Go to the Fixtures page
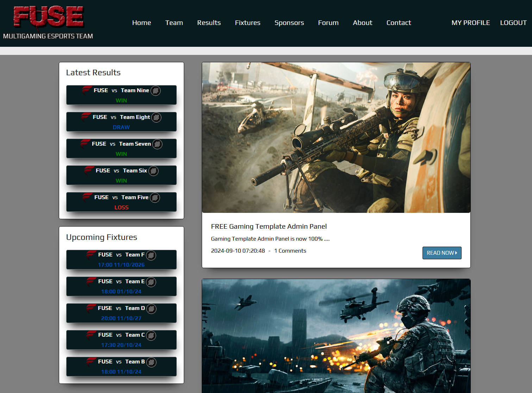This screenshot has width=532, height=393. [x=248, y=23]
